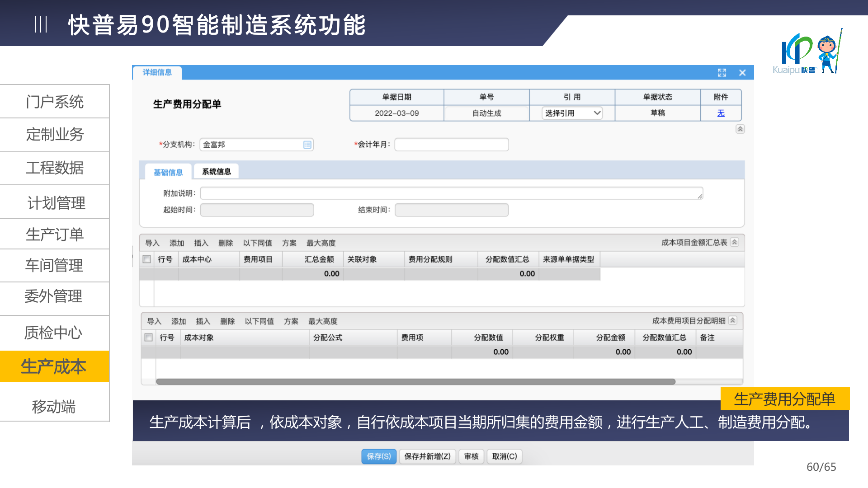Click the three-bar icon beside slide title
The image size is (868, 488).
41,24
